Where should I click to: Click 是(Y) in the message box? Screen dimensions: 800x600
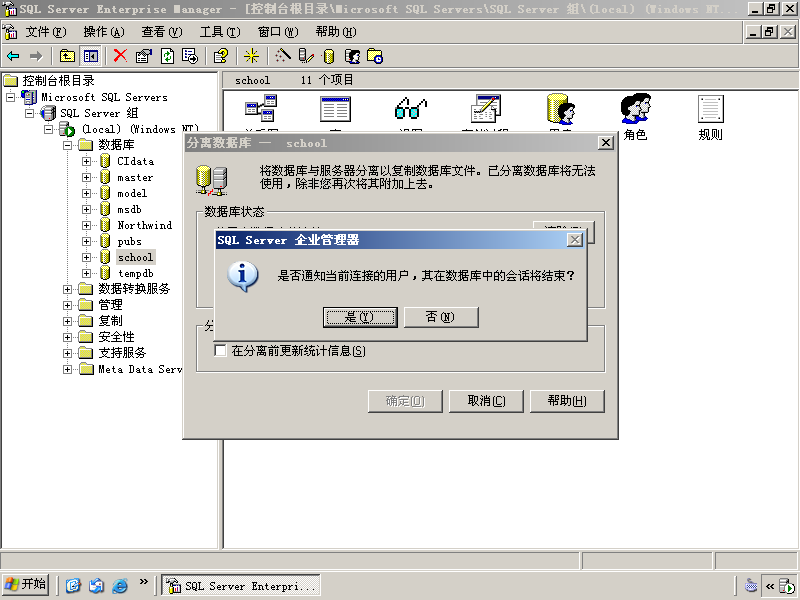click(360, 317)
